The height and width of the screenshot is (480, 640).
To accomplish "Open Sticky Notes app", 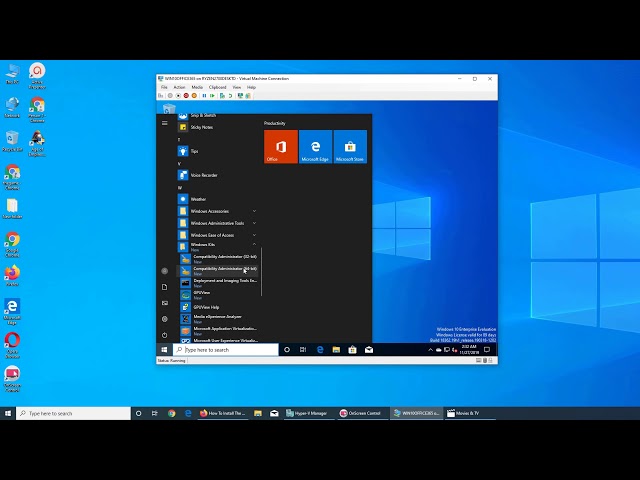I will click(x=217, y=127).
